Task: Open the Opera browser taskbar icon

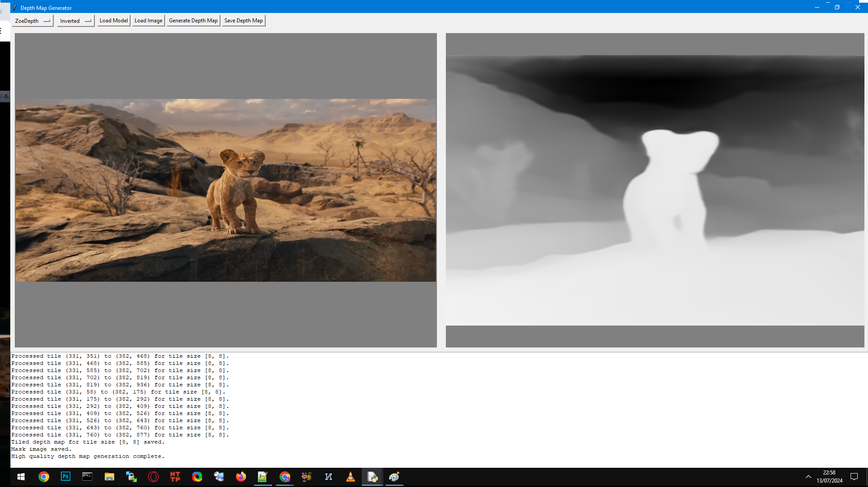Action: click(x=153, y=477)
